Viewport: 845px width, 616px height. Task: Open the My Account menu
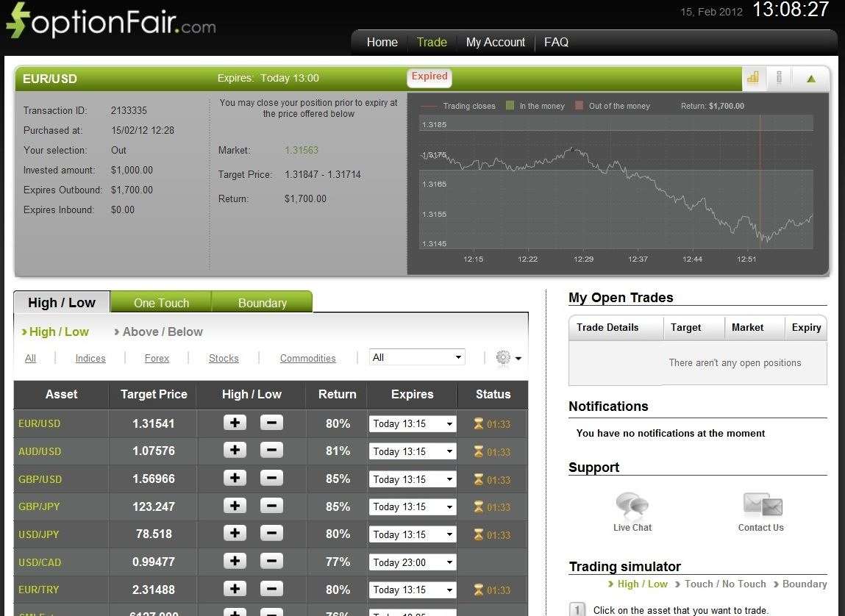495,42
